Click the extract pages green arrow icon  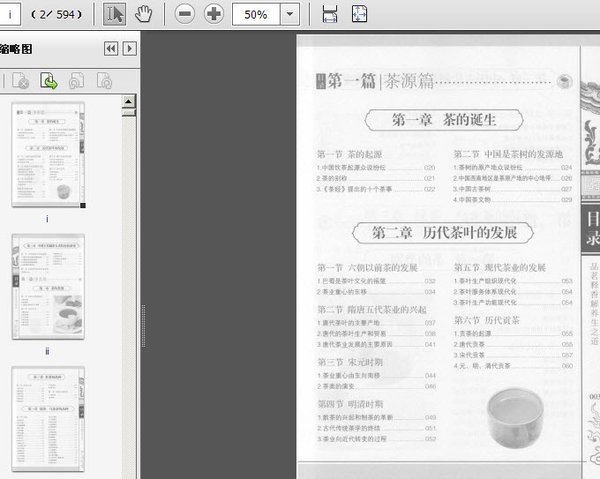pos(48,82)
